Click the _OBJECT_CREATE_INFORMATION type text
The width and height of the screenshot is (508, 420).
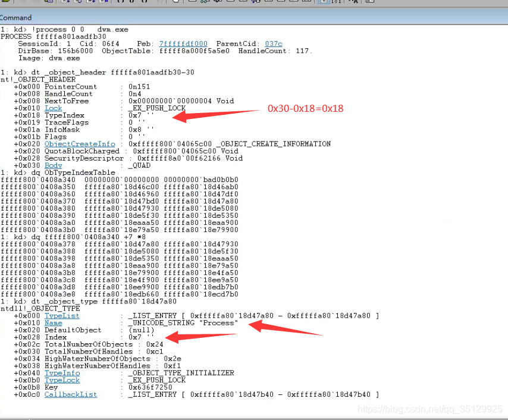coord(275,144)
